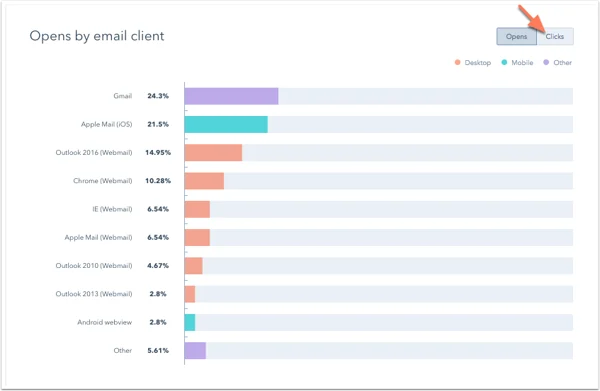The height and width of the screenshot is (391, 600).
Task: Click the purple Gmail bar
Action: 232,96
